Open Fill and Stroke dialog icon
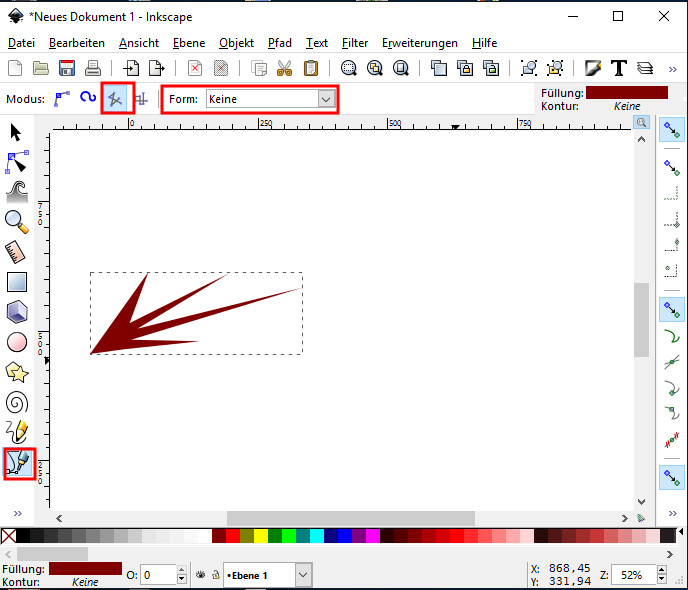This screenshot has width=688, height=590. (x=592, y=68)
